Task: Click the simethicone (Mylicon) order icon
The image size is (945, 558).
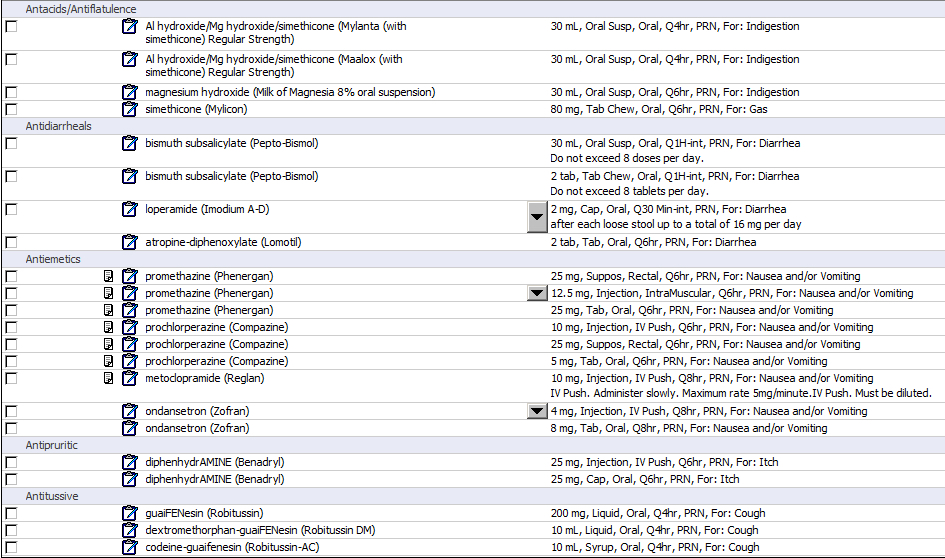Action: [130, 109]
